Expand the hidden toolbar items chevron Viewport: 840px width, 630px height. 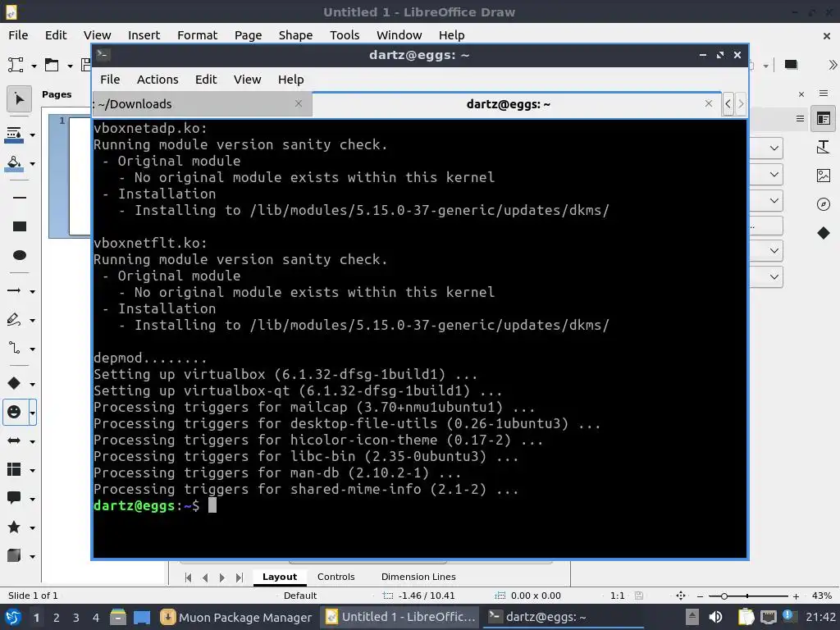832,66
